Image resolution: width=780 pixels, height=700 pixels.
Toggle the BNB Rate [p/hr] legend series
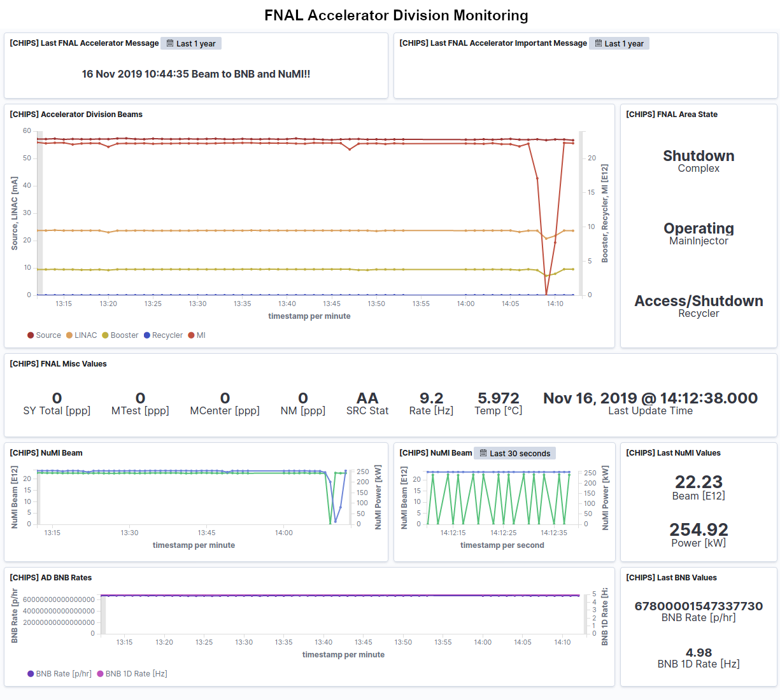tap(59, 674)
